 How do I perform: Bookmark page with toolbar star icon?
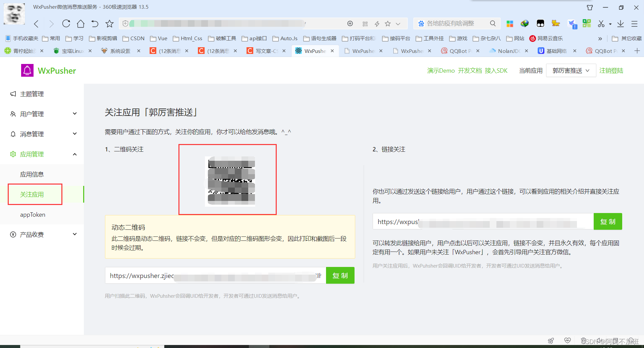point(109,23)
